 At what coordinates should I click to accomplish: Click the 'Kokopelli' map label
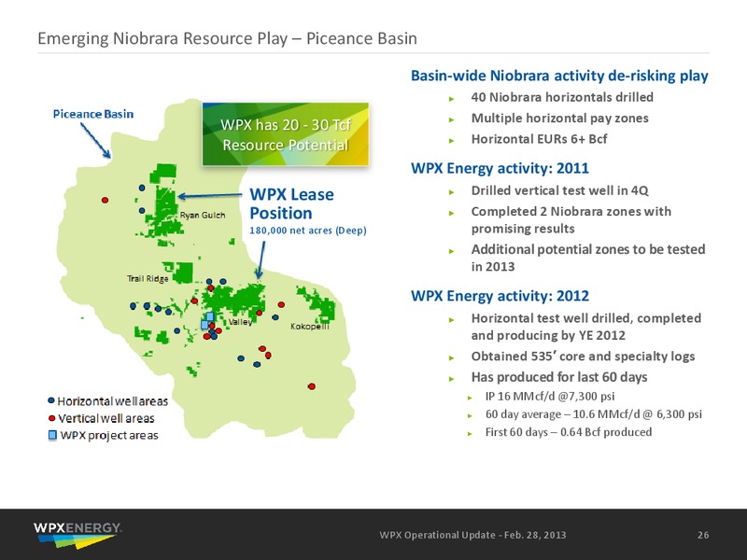pyautogui.click(x=310, y=326)
